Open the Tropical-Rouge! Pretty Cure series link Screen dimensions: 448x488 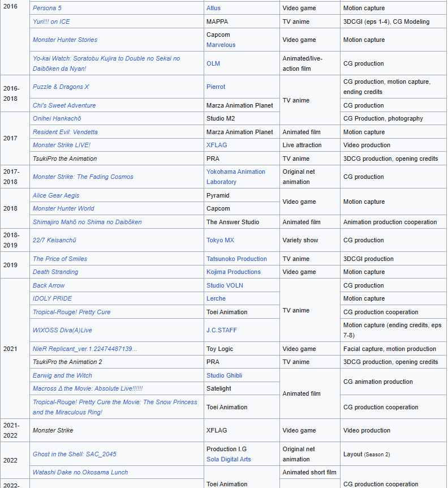coord(71,312)
